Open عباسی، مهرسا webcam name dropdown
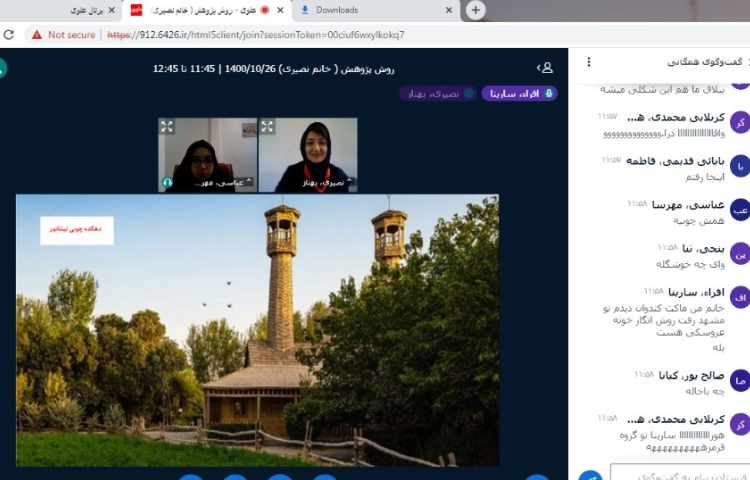750x480 pixels. coord(223,183)
